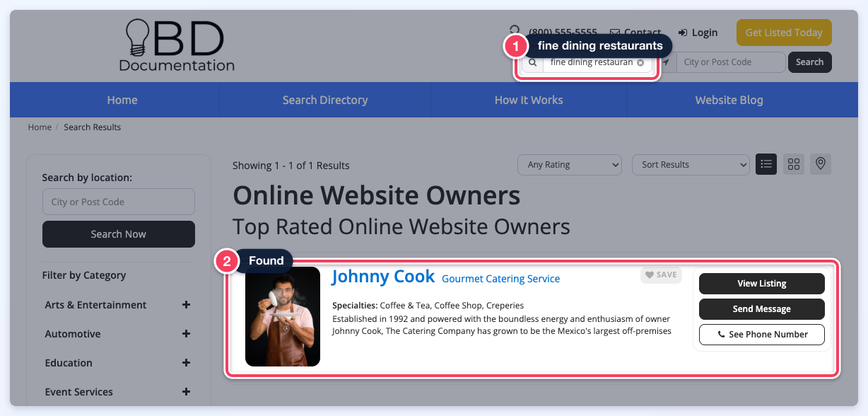Click the Login link
868x416 pixels.
698,33
